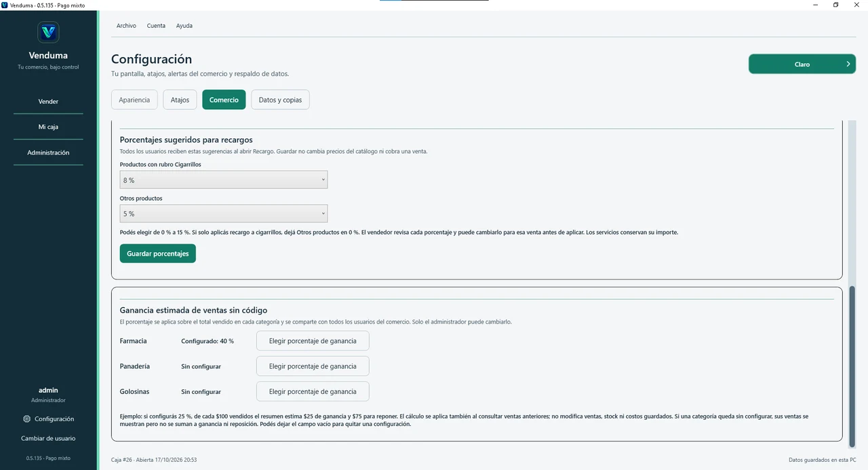Screen dimensions: 868x470
Task: Click the Configuración page title
Action: click(151, 60)
